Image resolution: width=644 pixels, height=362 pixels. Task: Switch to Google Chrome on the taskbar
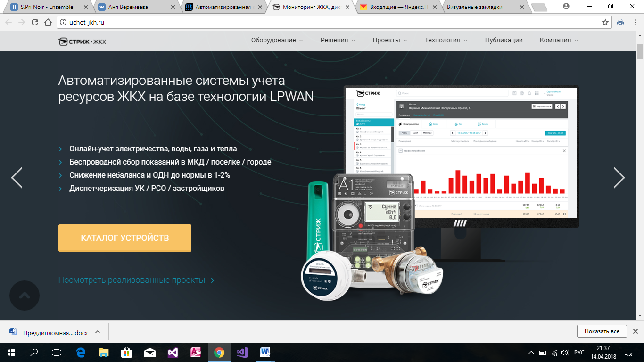click(x=219, y=352)
